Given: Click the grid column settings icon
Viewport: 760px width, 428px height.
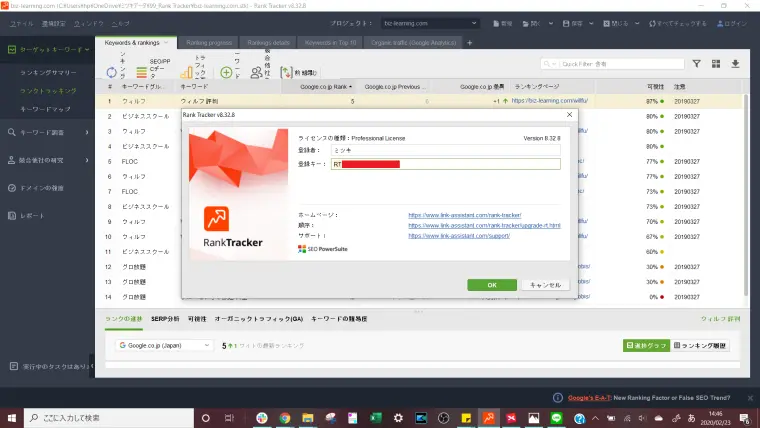Looking at the screenshot, I should pos(716,63).
